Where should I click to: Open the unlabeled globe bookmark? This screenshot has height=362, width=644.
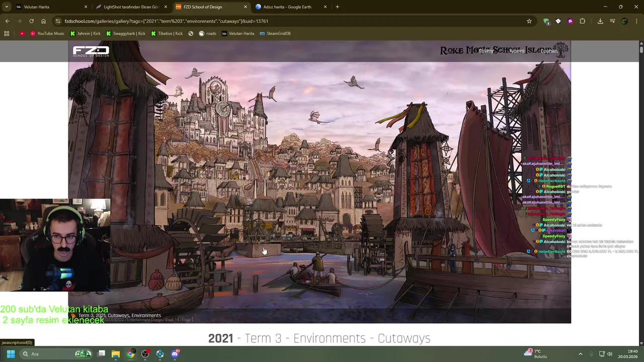191,33
